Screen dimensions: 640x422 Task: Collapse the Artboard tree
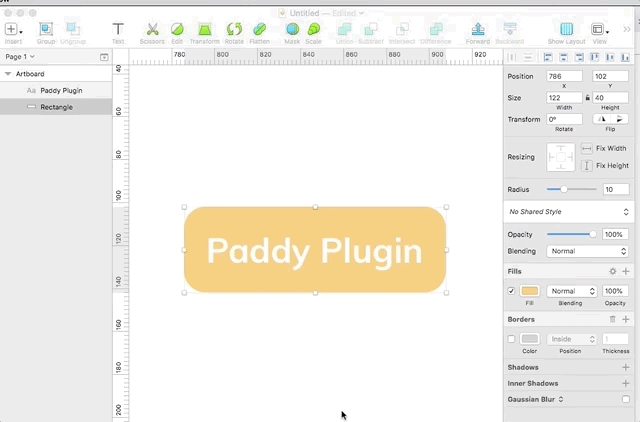pos(8,74)
